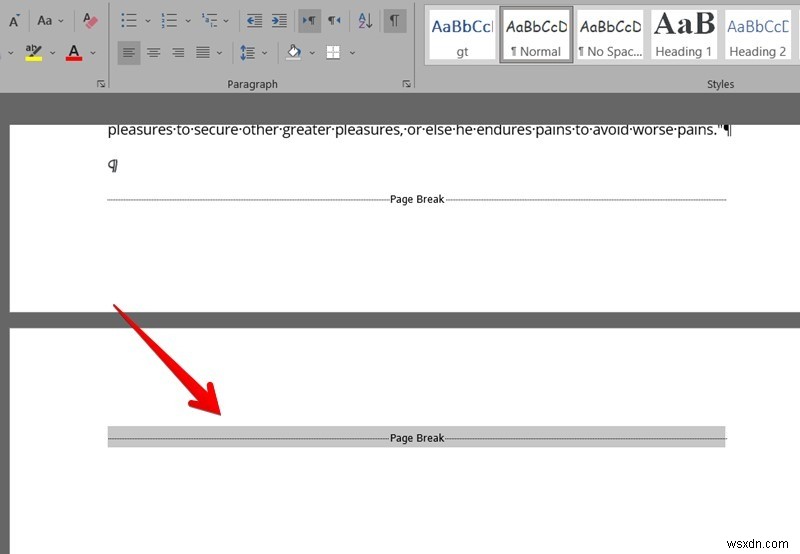Apply the yellow text highlight color
The width and height of the screenshot is (800, 554).
click(34, 52)
